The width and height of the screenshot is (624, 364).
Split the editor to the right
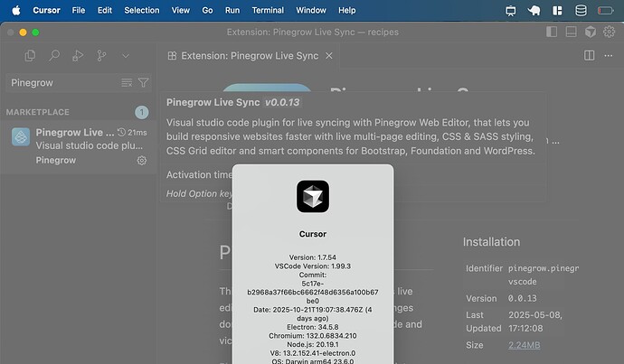pyautogui.click(x=589, y=56)
